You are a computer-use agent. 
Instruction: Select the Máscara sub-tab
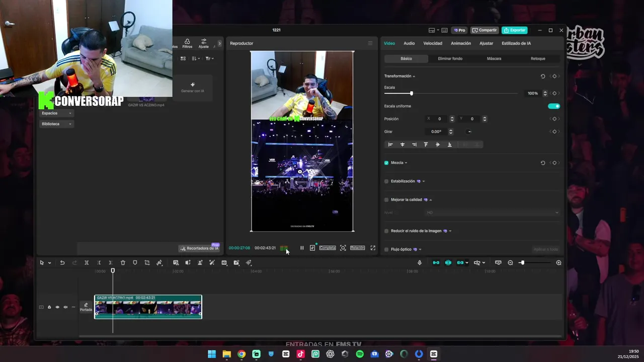point(494,59)
